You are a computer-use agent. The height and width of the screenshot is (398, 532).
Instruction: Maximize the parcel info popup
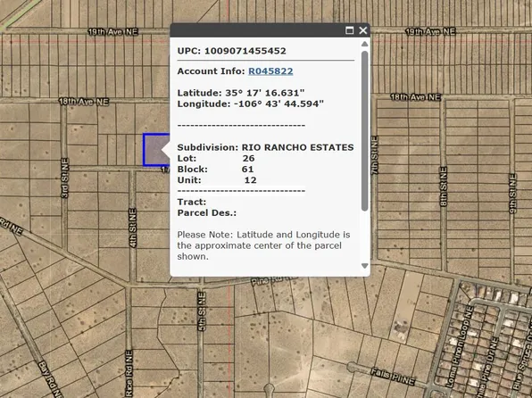349,30
